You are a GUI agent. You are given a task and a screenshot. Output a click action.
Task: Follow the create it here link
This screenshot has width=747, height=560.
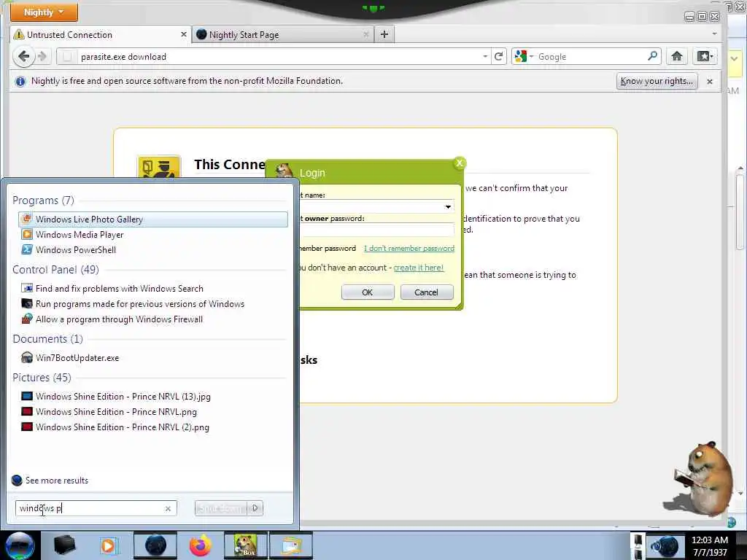pos(418,268)
